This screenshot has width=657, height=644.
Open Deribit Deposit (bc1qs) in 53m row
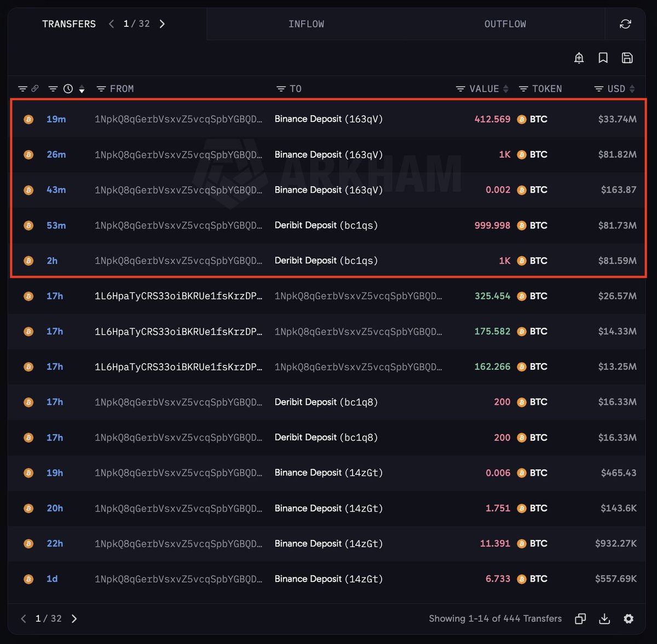point(326,226)
